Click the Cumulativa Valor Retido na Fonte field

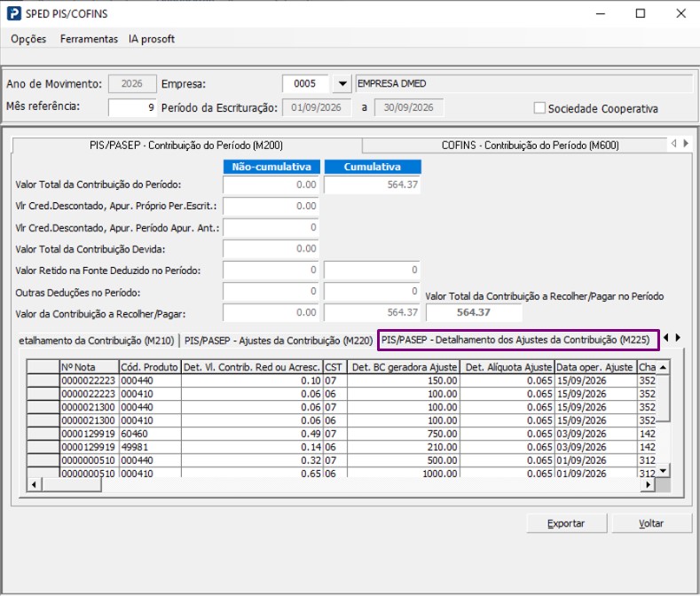(x=372, y=270)
